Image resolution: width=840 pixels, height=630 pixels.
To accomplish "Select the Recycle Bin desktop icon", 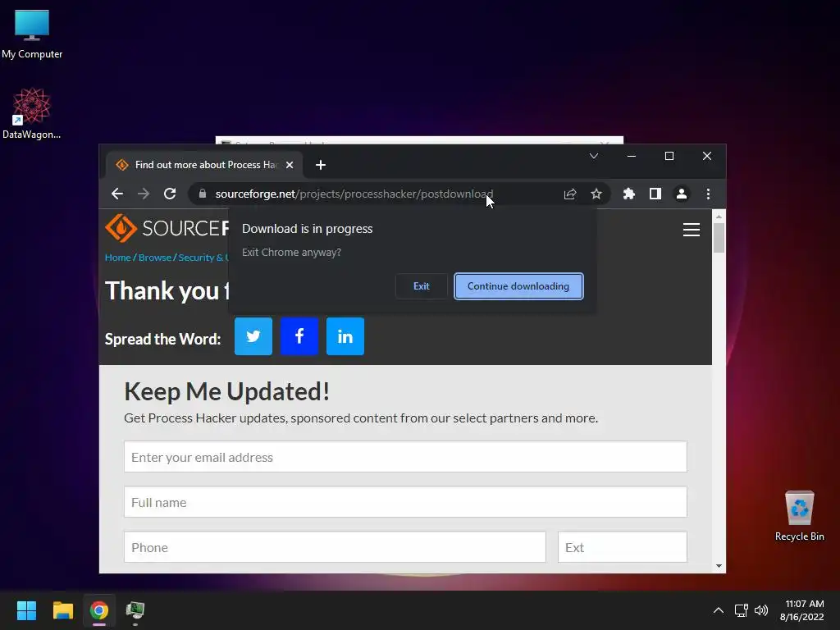I will pos(800,516).
